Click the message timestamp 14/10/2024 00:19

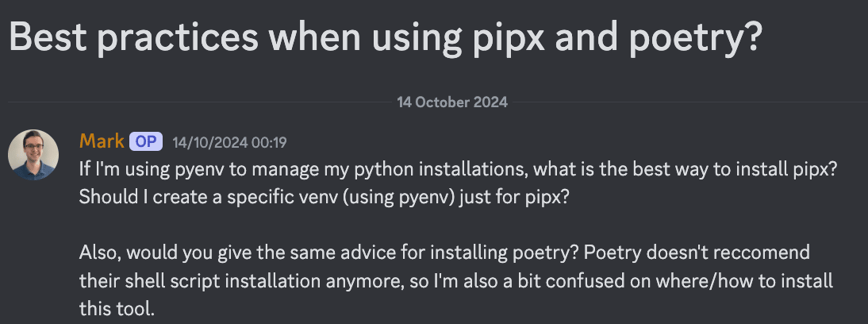click(x=229, y=142)
